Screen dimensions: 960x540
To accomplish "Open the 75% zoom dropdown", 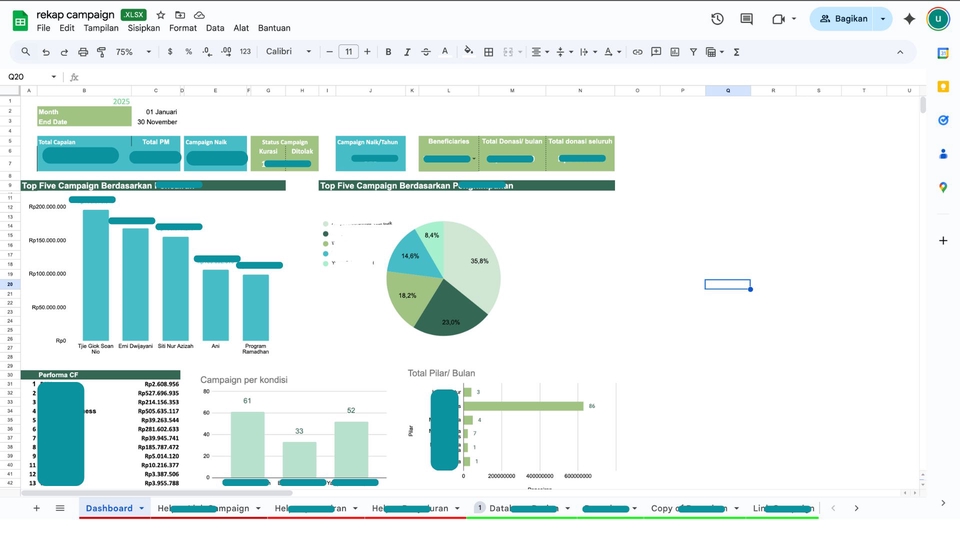I will 130,52.
